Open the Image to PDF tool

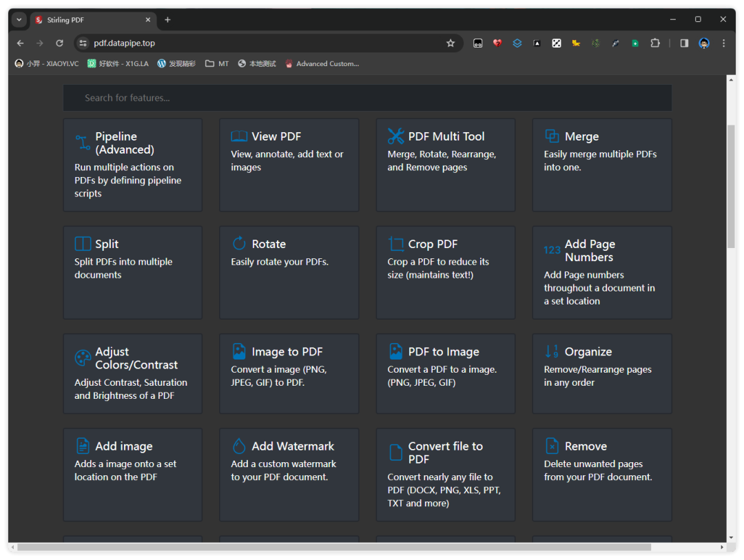point(289,373)
